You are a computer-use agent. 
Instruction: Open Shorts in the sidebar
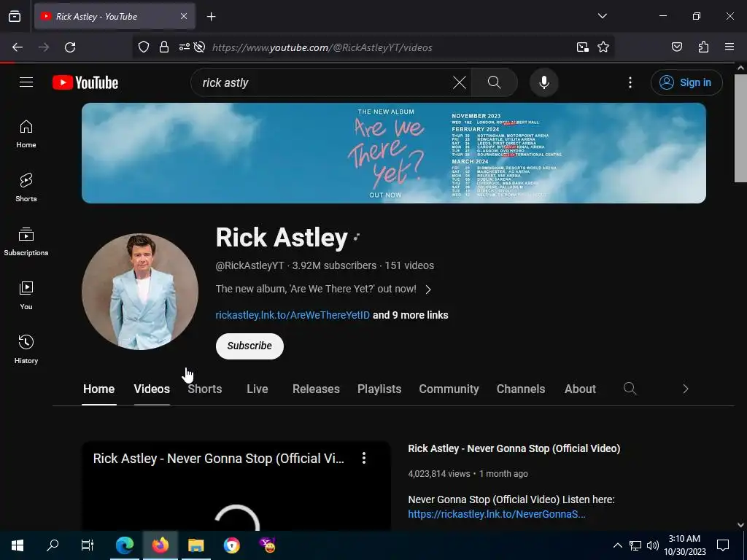(x=26, y=187)
